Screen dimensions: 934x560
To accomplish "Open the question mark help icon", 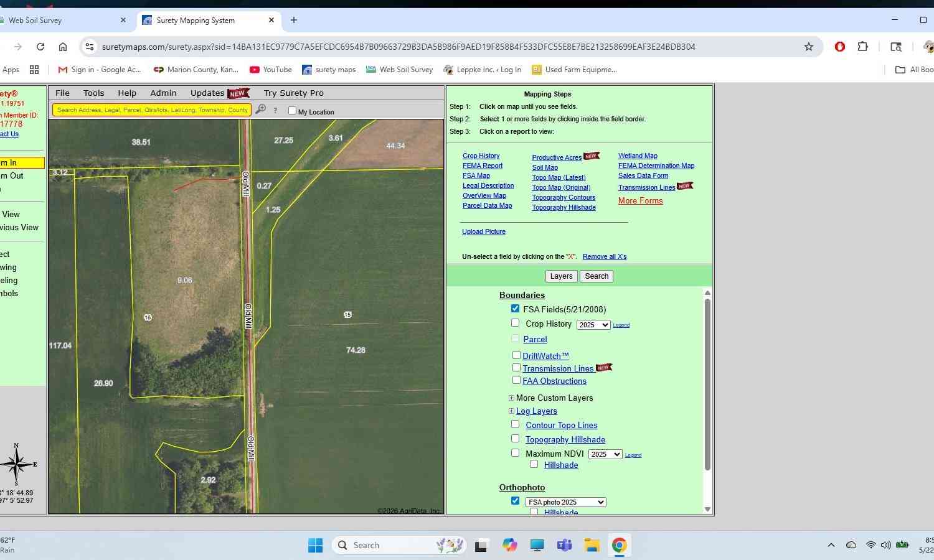I will tap(275, 110).
